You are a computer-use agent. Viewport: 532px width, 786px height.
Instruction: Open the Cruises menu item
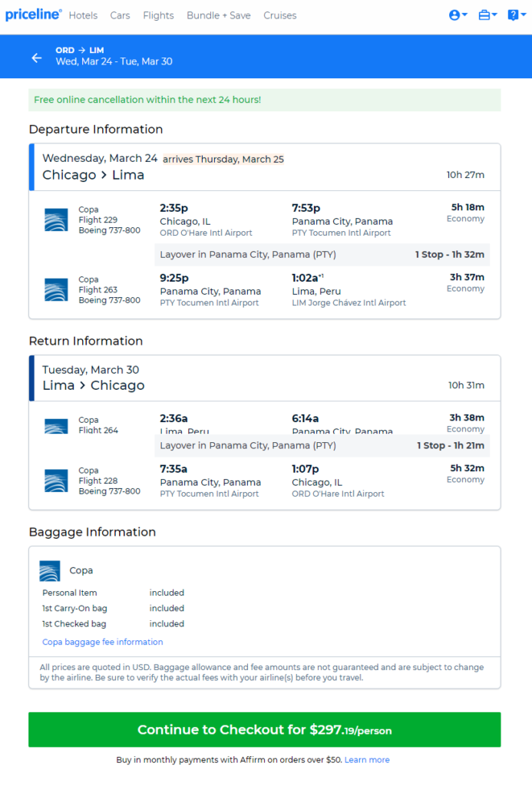(x=279, y=15)
